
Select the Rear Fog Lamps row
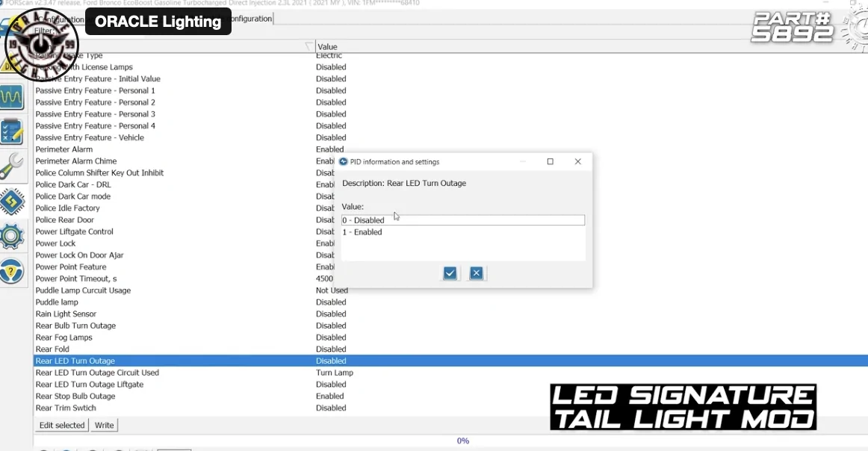450,338
